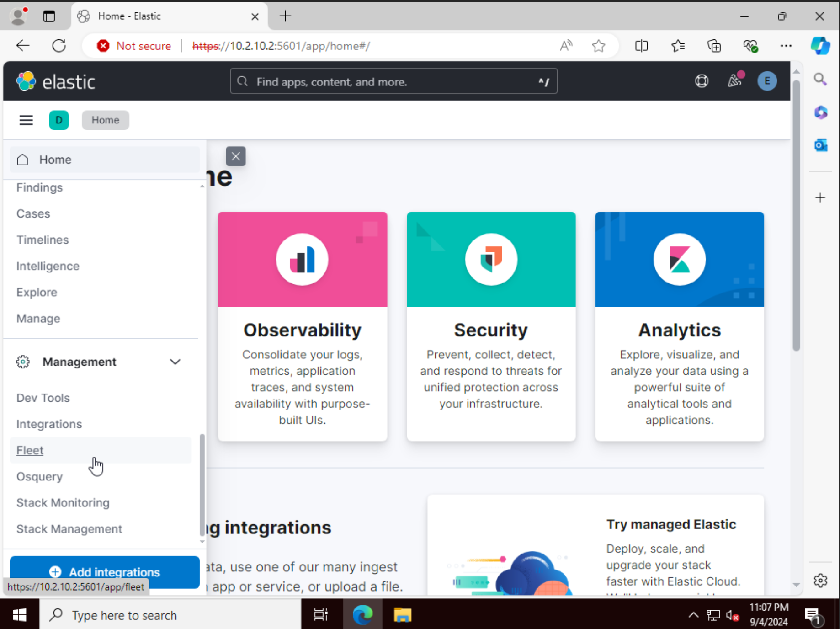
Task: Go to Home in side navigation
Action: coord(105,160)
